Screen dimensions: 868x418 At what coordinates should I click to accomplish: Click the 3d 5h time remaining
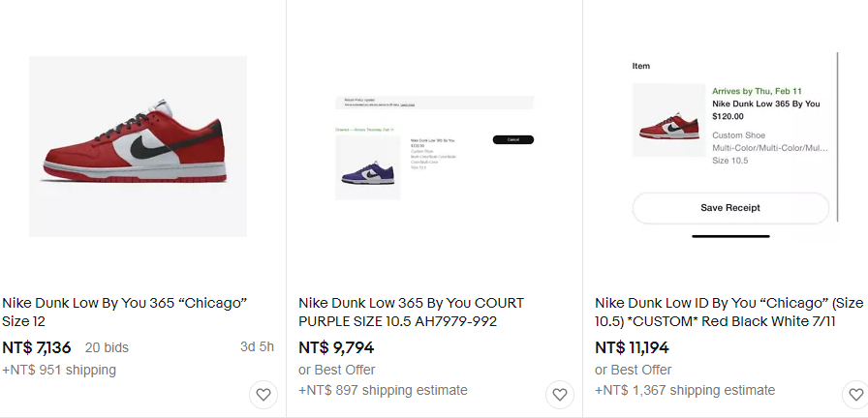[257, 347]
